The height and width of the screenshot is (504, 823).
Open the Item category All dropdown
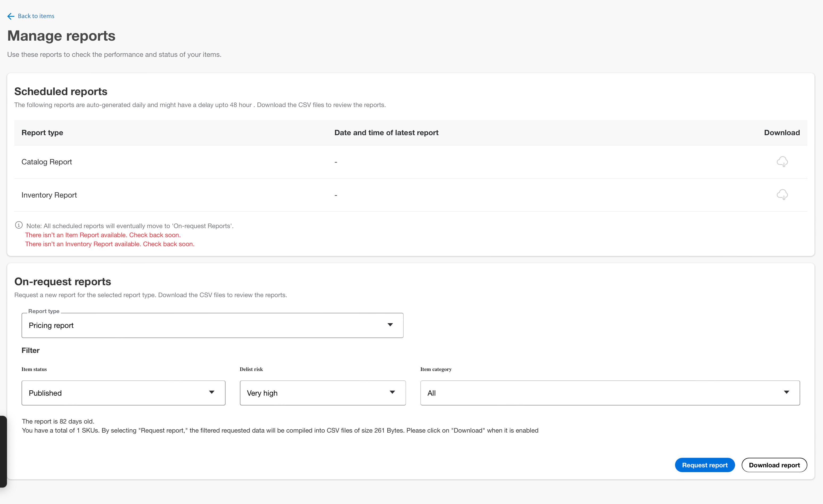coord(610,393)
